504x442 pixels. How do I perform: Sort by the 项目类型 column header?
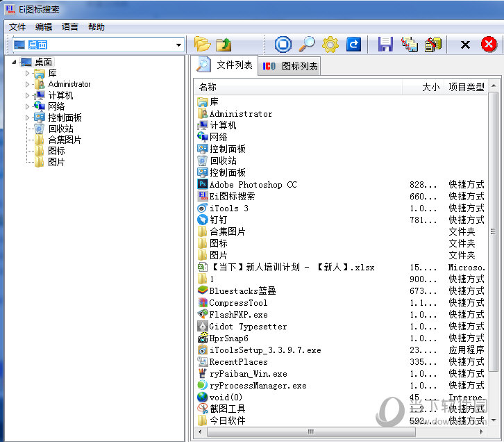(466, 87)
